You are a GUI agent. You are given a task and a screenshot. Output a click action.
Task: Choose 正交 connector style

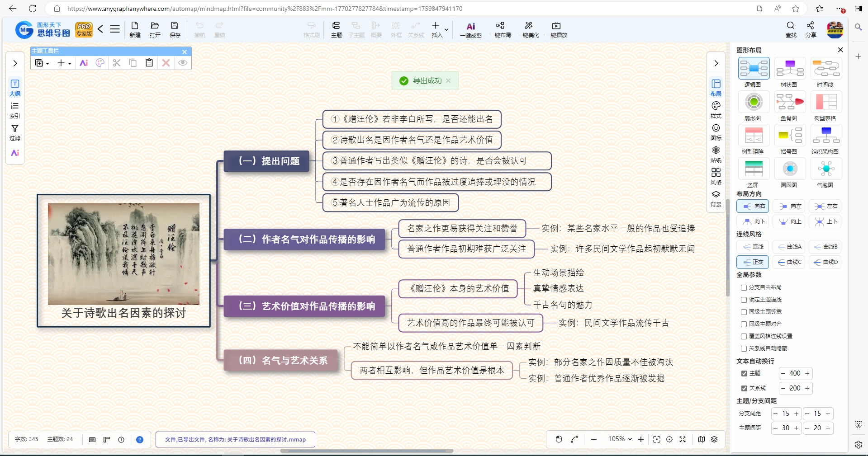tap(753, 262)
